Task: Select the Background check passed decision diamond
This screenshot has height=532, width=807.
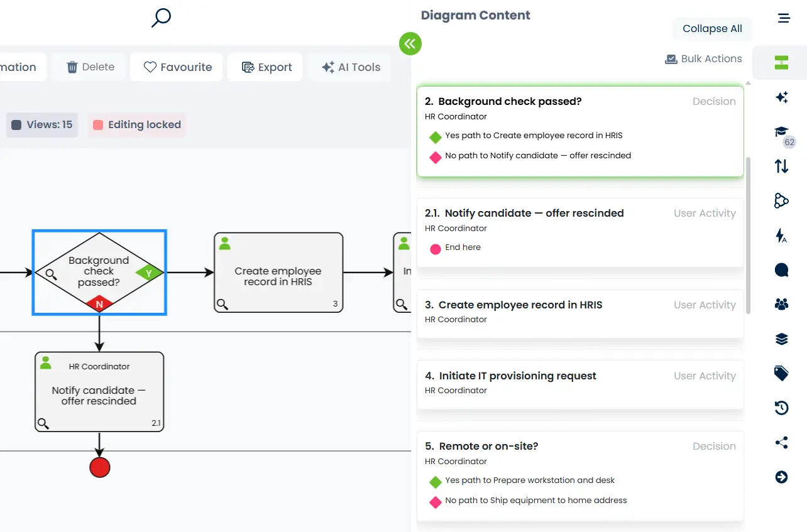Action: (99, 273)
